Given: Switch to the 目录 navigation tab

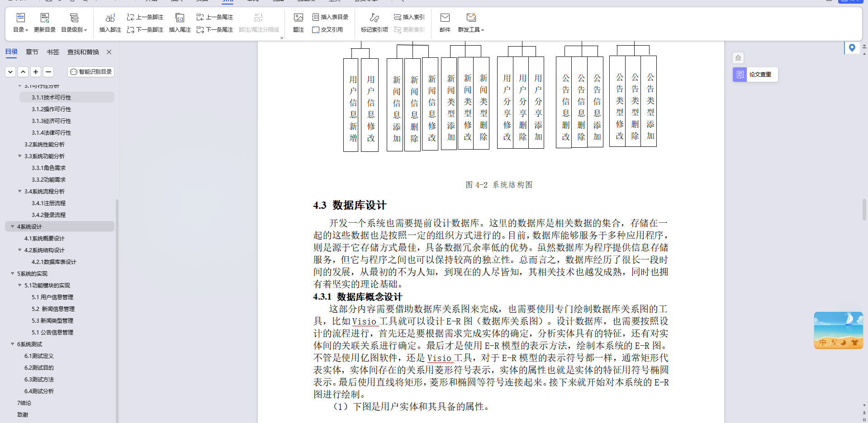Looking at the screenshot, I should 11,52.
